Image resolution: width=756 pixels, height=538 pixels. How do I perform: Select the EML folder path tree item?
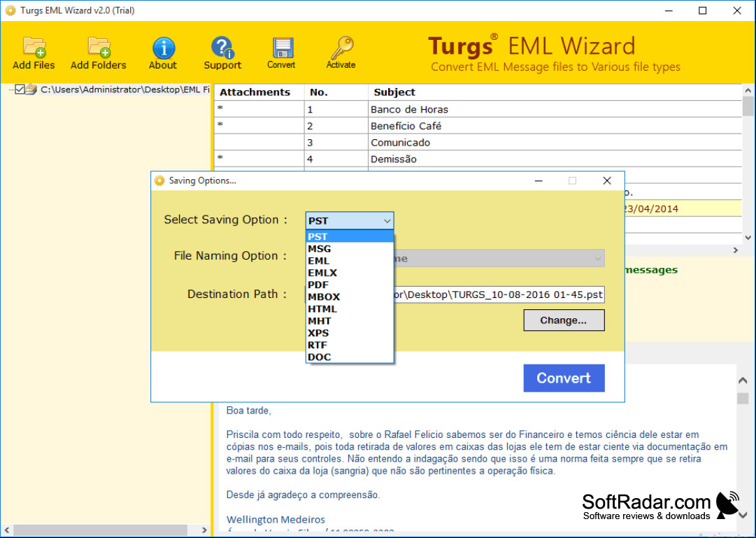coord(125,90)
